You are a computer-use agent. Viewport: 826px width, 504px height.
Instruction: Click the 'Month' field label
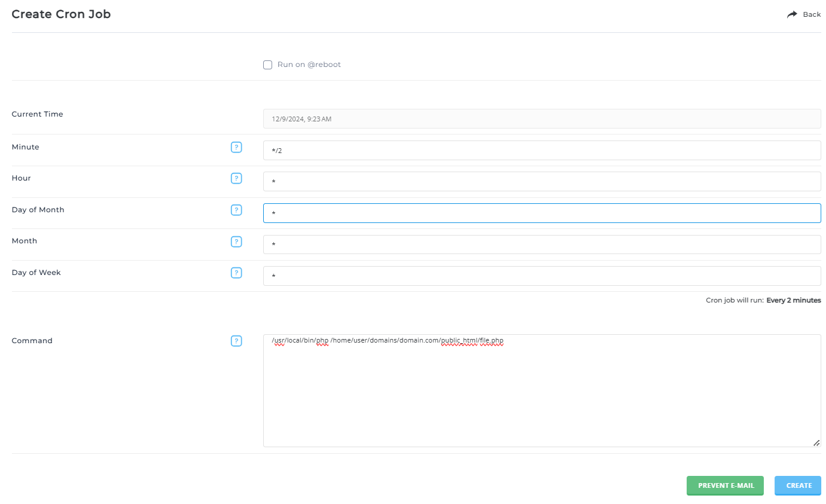click(24, 241)
